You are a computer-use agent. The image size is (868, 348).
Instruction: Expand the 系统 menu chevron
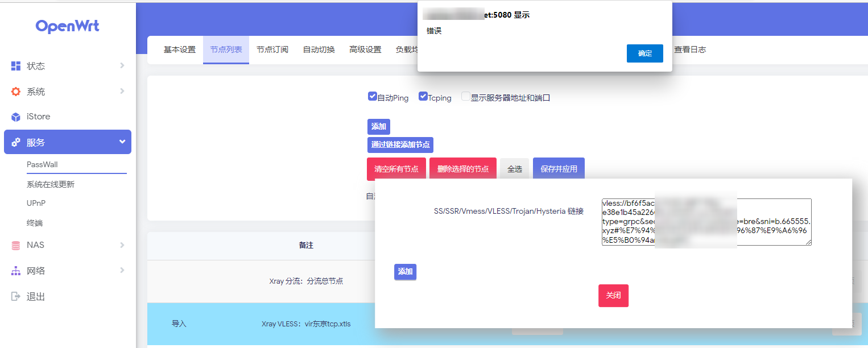click(x=122, y=92)
